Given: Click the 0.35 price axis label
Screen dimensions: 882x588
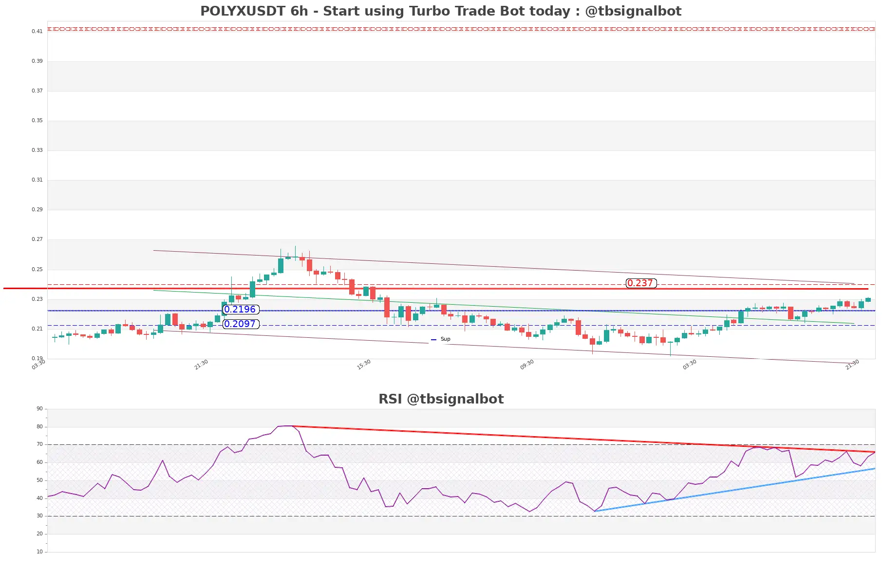Looking at the screenshot, I should click(x=37, y=120).
